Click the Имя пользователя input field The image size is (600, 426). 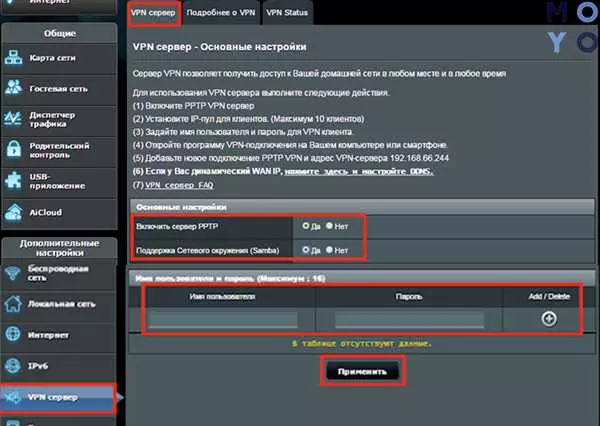tap(223, 320)
